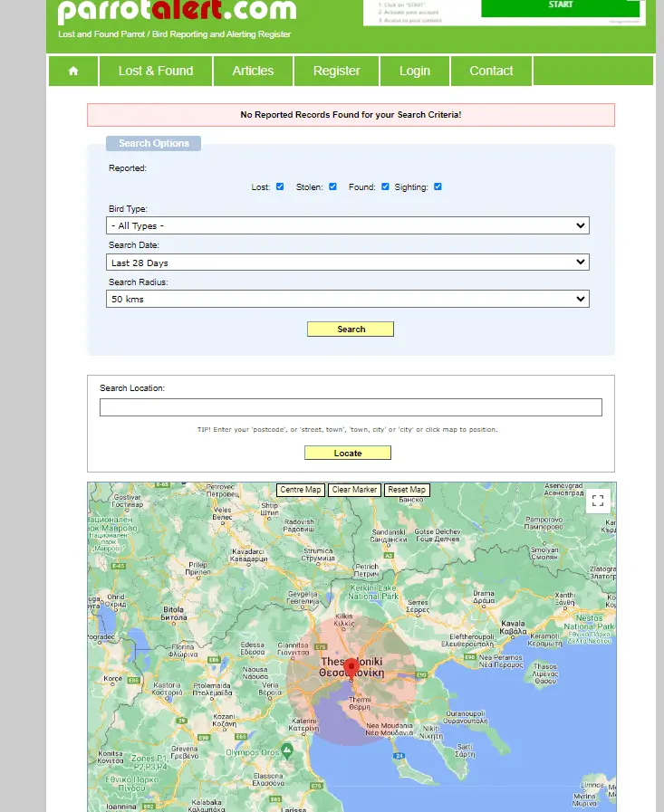Click the Ohrid label on map
Viewport: 664px width, 812px height.
pos(116,601)
